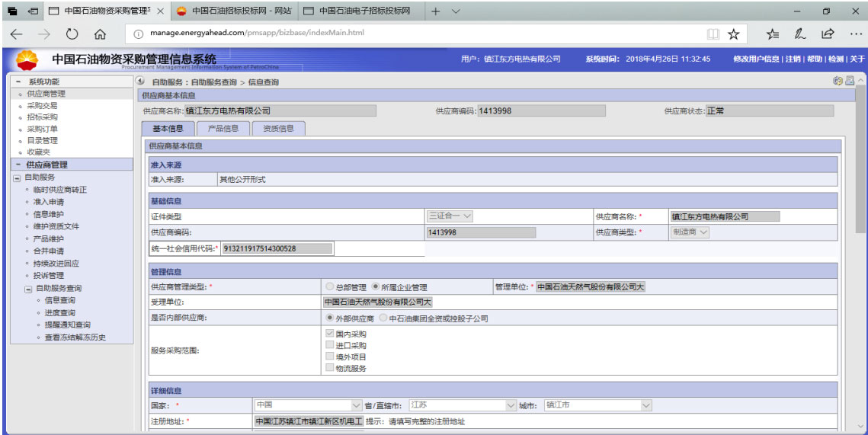This screenshot has width=868, height=435.
Task: Open 进度查询 in the sidebar
Action: 59,312
